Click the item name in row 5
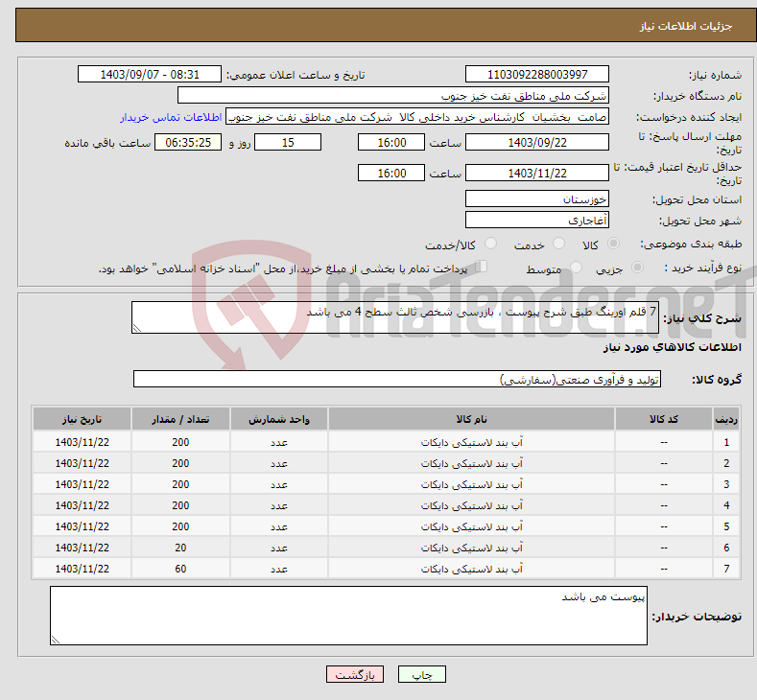Viewport: 757px width, 700px height. point(472,526)
